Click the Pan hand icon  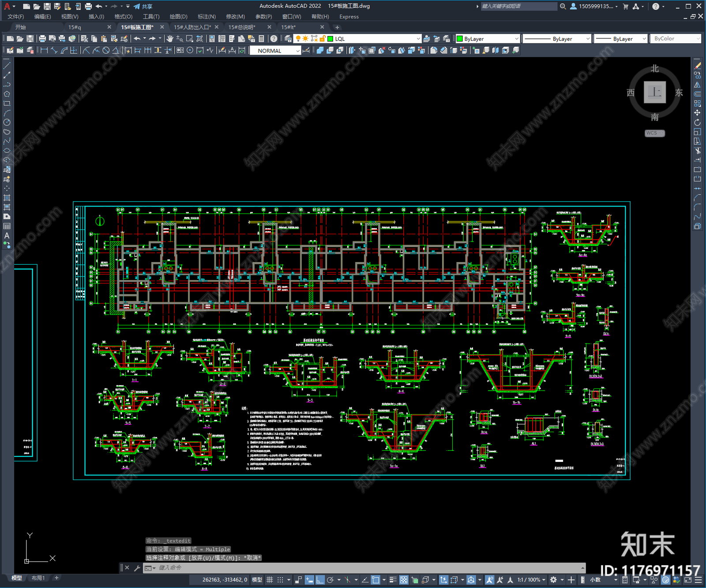[170, 39]
